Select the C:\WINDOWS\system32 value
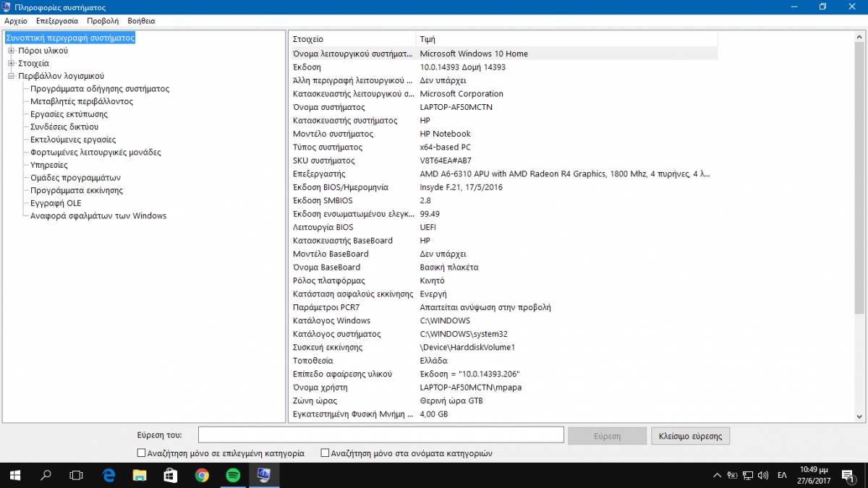The width and height of the screenshot is (868, 488). [464, 334]
